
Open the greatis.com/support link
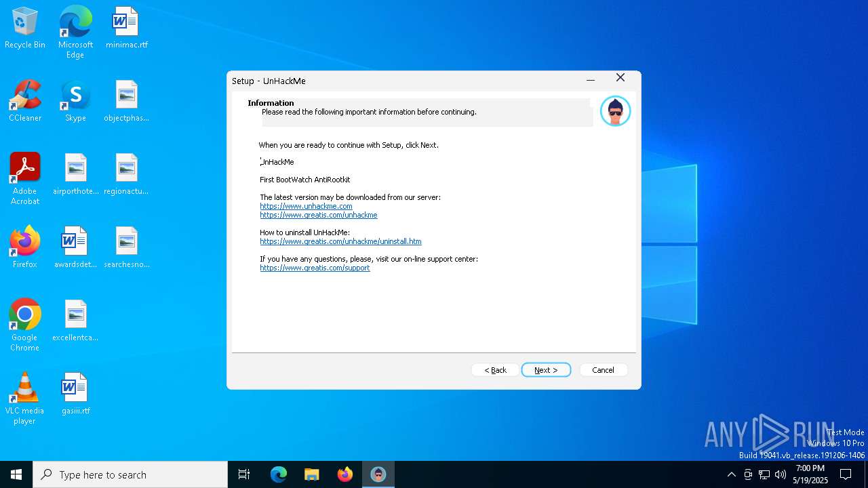315,268
